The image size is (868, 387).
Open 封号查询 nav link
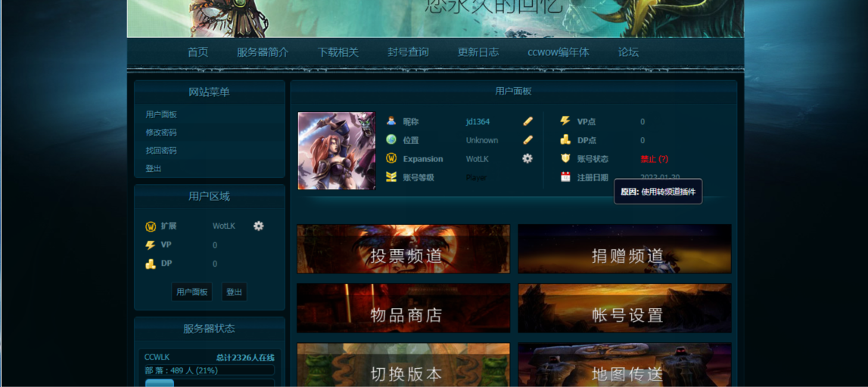[x=408, y=52]
